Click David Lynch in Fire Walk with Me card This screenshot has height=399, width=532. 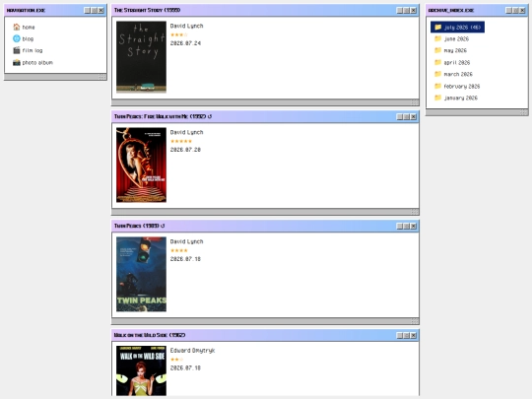pos(186,132)
